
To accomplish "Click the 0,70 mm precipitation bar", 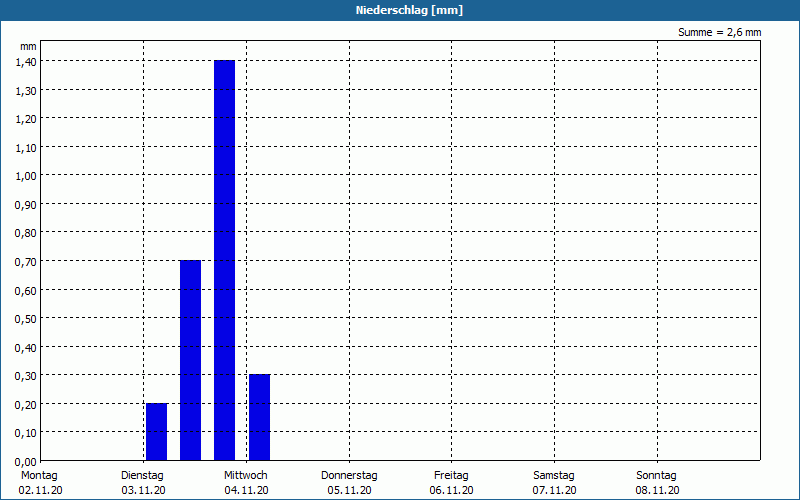I will pos(190,360).
